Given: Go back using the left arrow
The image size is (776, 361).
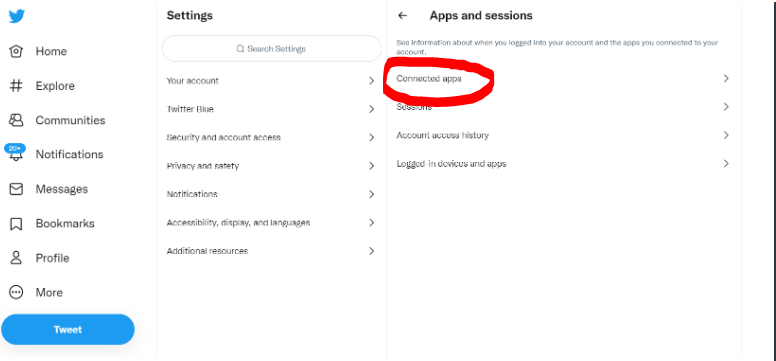Looking at the screenshot, I should tap(402, 15).
